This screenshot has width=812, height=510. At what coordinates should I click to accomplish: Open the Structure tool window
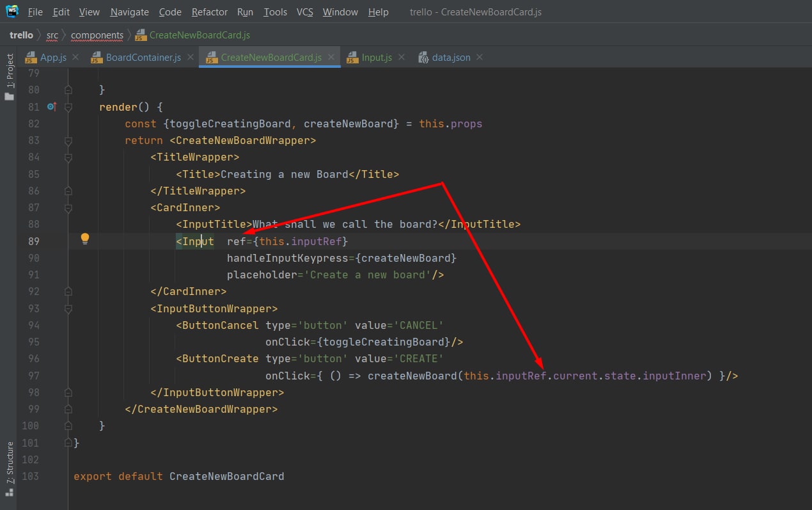click(x=10, y=469)
